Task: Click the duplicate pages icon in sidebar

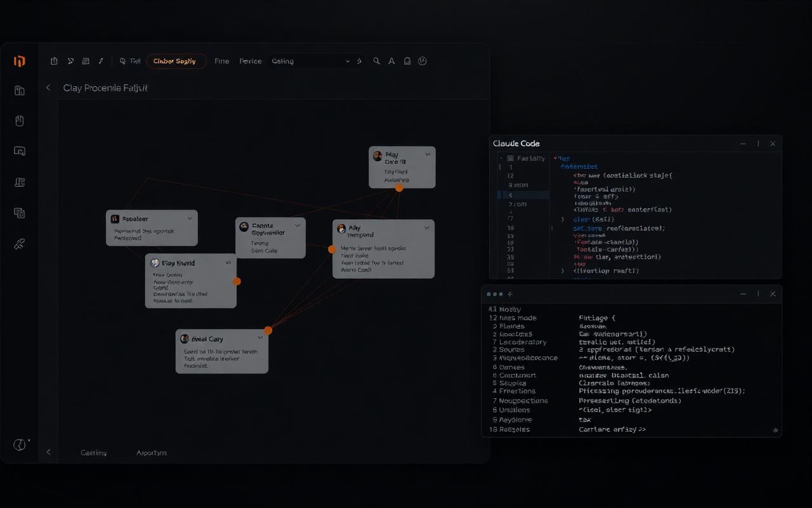Action: point(19,213)
